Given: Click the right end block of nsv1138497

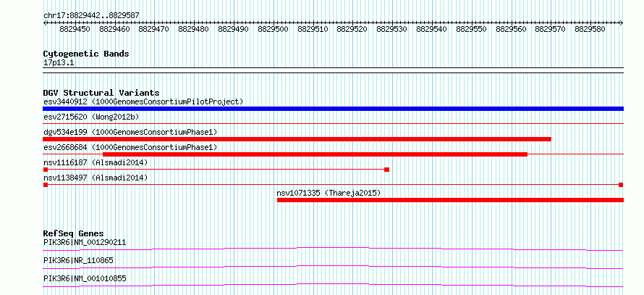Looking at the screenshot, I should (x=621, y=185).
